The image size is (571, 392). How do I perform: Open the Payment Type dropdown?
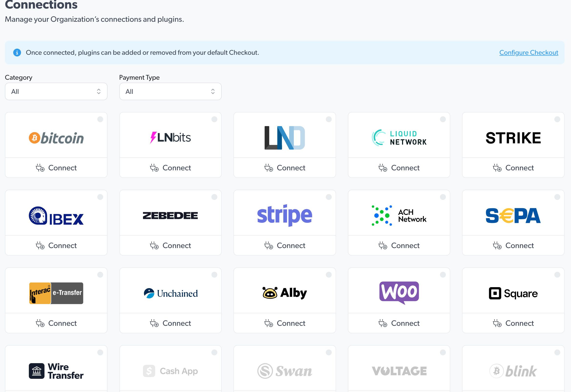point(170,91)
